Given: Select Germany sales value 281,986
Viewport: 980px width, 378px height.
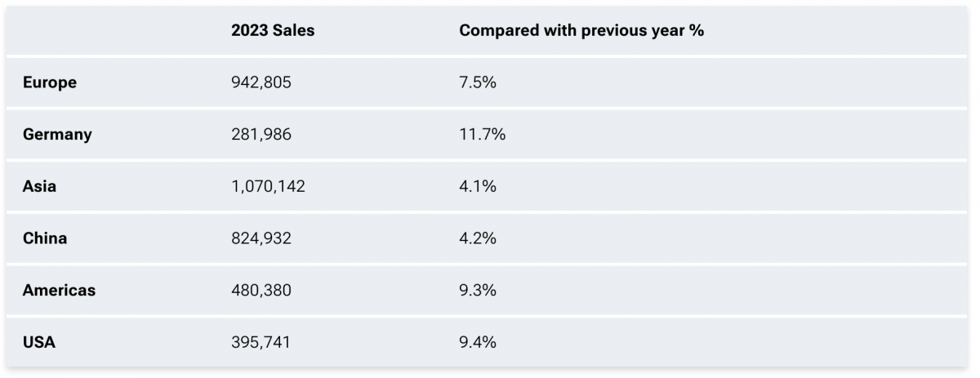Looking at the screenshot, I should [261, 135].
